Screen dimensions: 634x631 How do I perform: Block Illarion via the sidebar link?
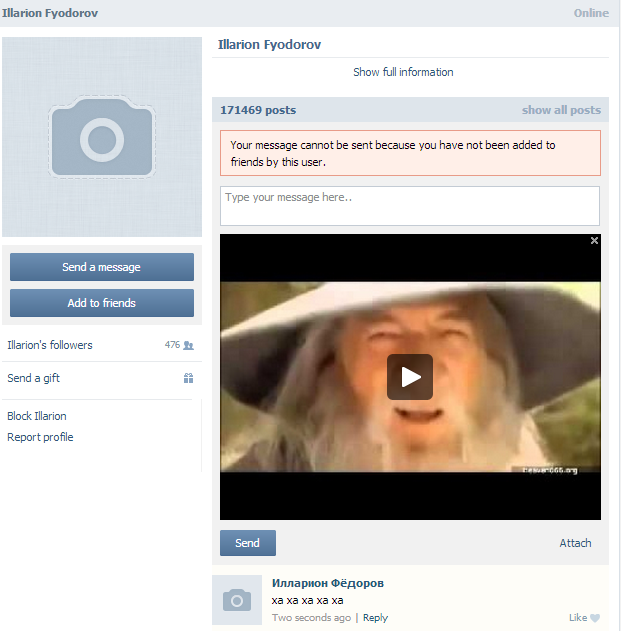point(37,416)
